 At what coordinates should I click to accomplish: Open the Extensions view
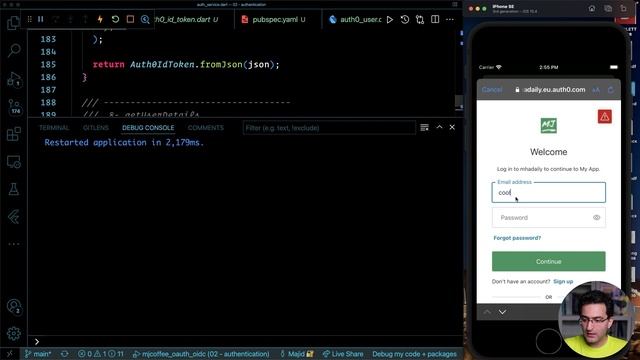click(14, 134)
